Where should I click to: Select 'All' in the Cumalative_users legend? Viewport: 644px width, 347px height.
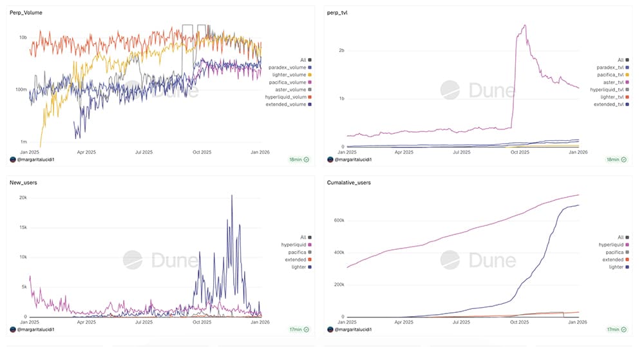(x=620, y=238)
